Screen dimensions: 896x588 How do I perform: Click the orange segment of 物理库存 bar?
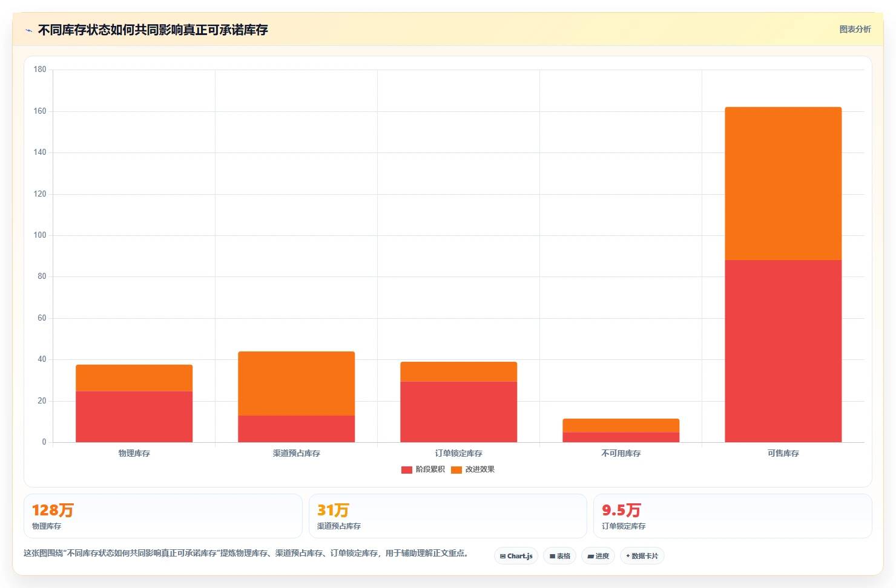[134, 378]
